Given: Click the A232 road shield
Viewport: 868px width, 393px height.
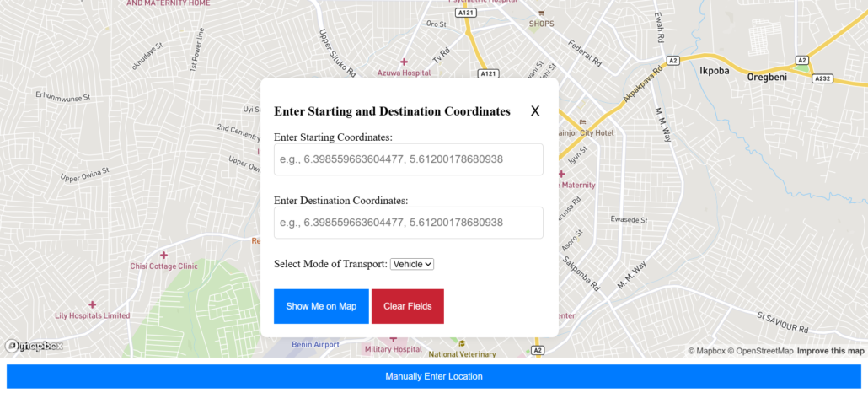Looking at the screenshot, I should [822, 78].
